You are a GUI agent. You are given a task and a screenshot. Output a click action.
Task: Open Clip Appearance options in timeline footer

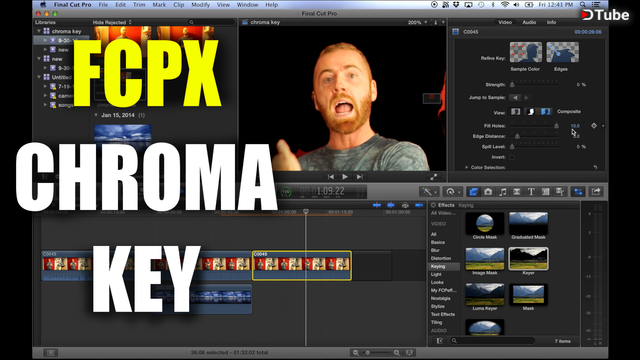point(409,353)
